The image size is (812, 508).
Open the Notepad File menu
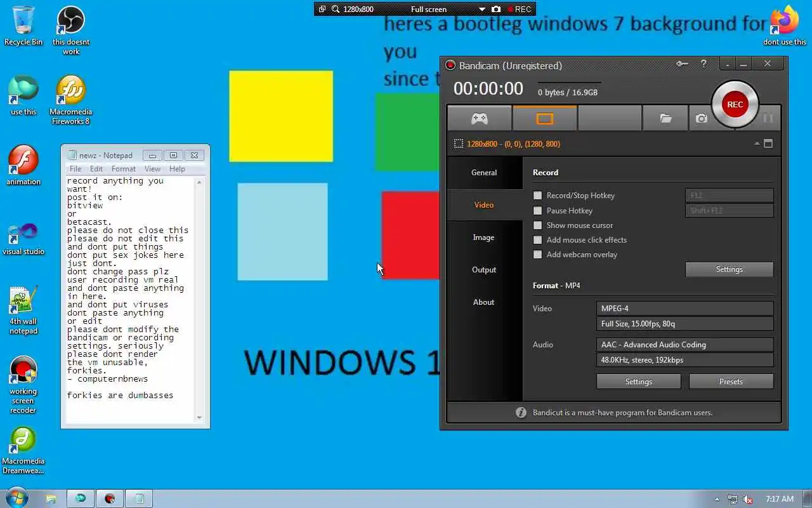click(75, 169)
